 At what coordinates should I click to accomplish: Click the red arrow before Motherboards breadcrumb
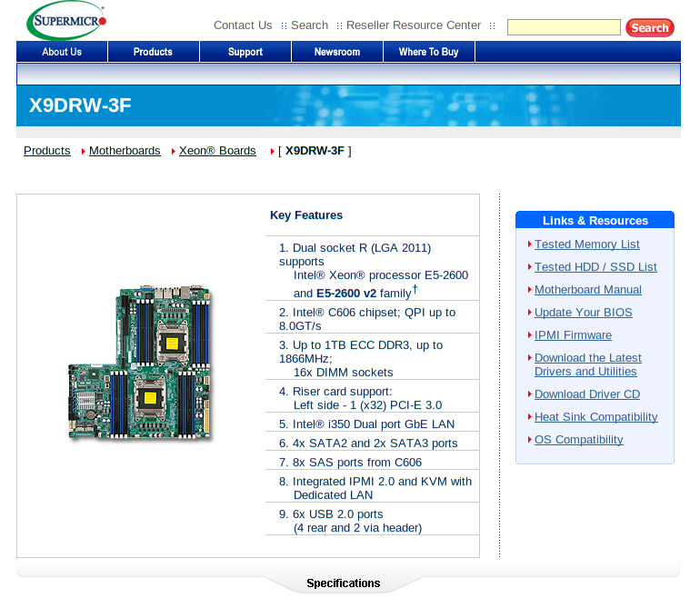[x=84, y=151]
